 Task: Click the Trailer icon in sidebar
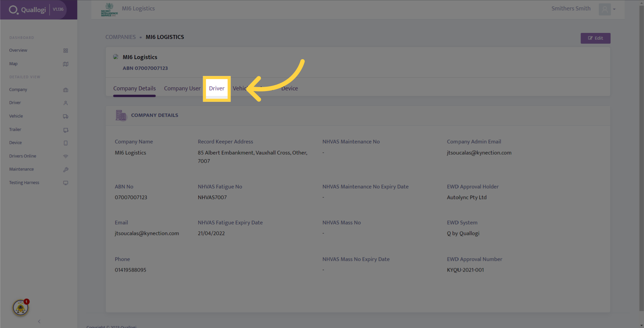point(65,130)
